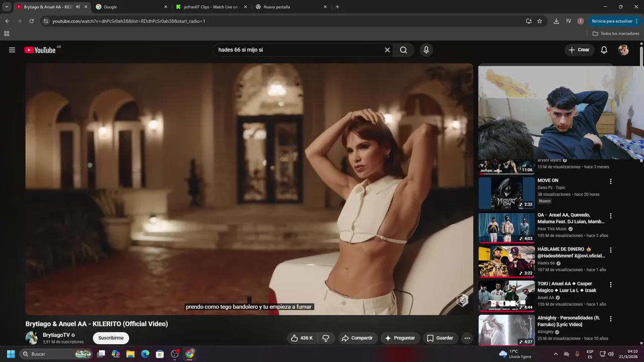
Task: Open Chrome profile avatar
Action: [x=581, y=21]
